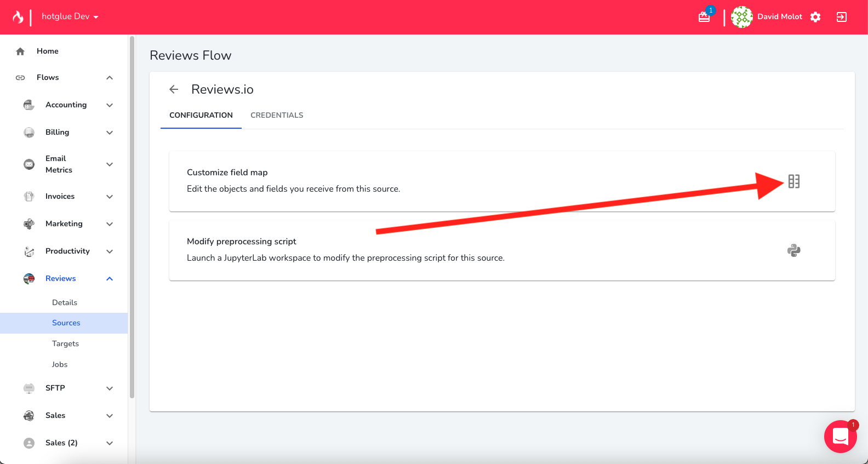Open Details under Reviews
The width and height of the screenshot is (868, 464).
click(x=65, y=302)
